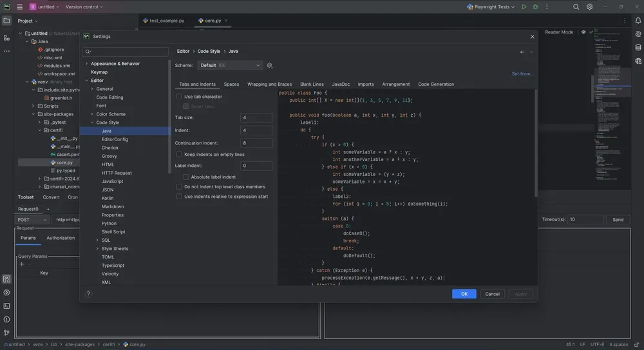Expand Appearance & Behavior settings

[87, 64]
